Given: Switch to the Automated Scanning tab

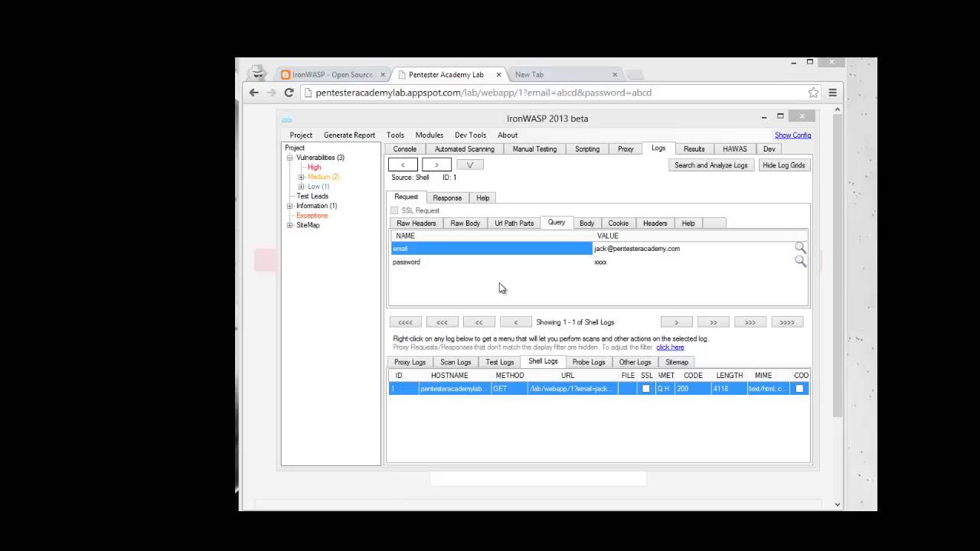Looking at the screenshot, I should pyautogui.click(x=465, y=149).
